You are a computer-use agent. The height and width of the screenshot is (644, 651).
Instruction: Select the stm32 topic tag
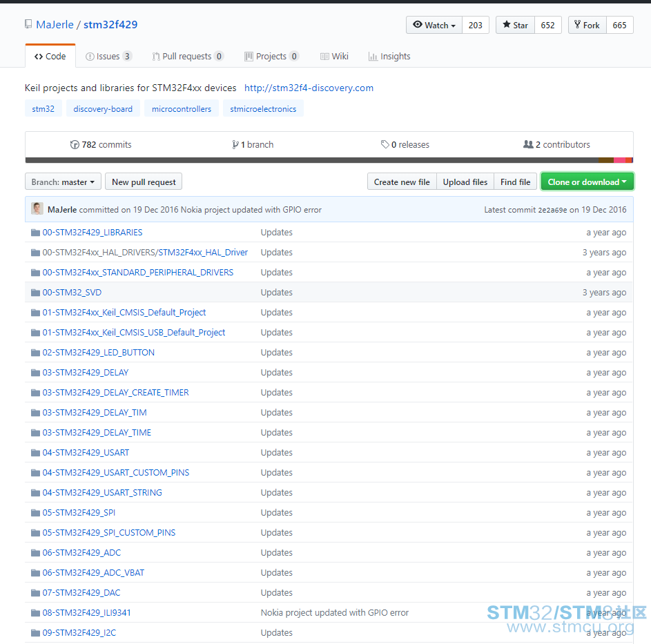pyautogui.click(x=43, y=109)
